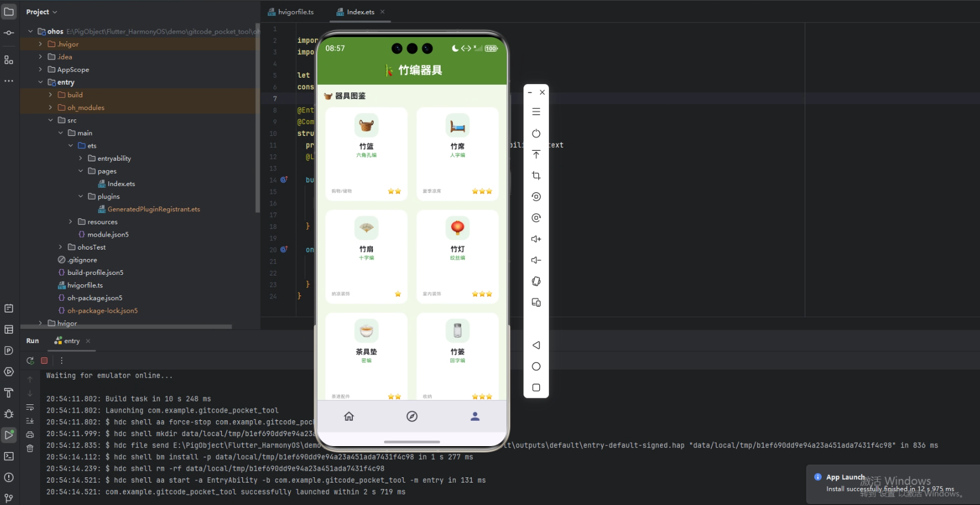Collapse the pages folder
The width and height of the screenshot is (980, 505).
pos(81,171)
